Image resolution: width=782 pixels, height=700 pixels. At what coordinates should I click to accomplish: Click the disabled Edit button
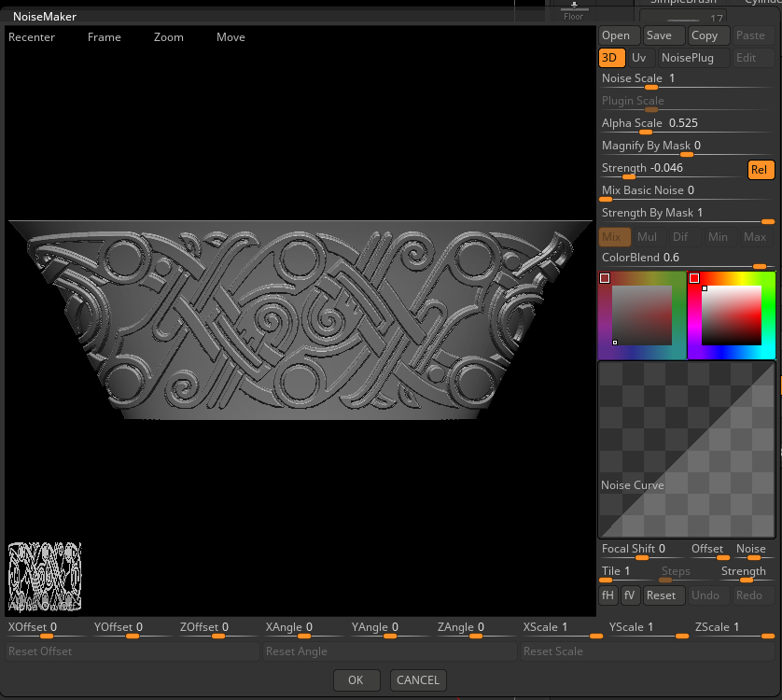coord(753,58)
